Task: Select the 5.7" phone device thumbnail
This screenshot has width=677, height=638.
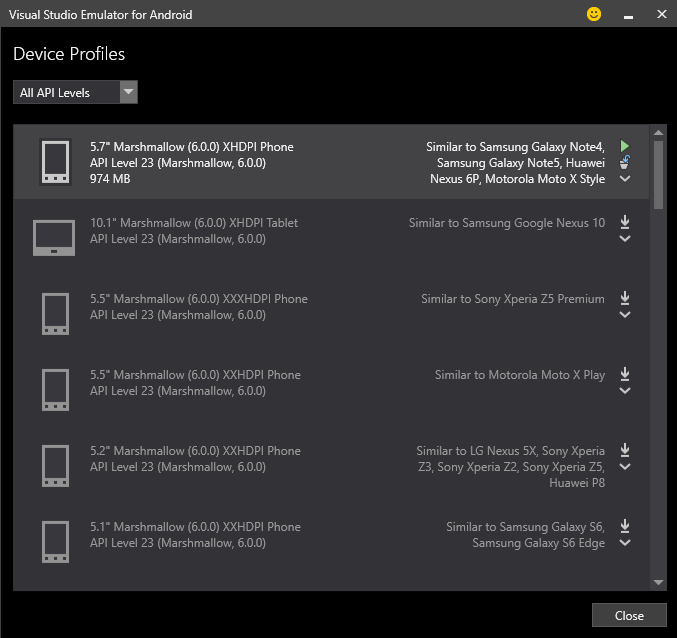Action: coord(55,162)
